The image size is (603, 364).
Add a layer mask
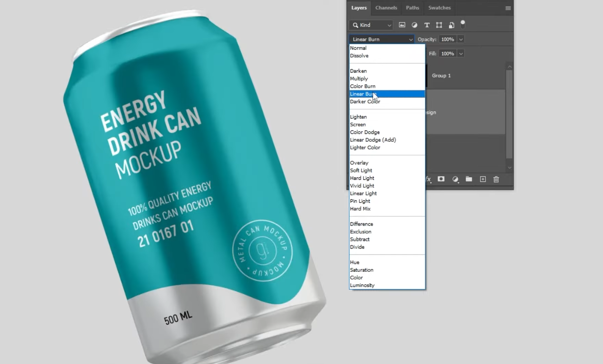coord(441,179)
